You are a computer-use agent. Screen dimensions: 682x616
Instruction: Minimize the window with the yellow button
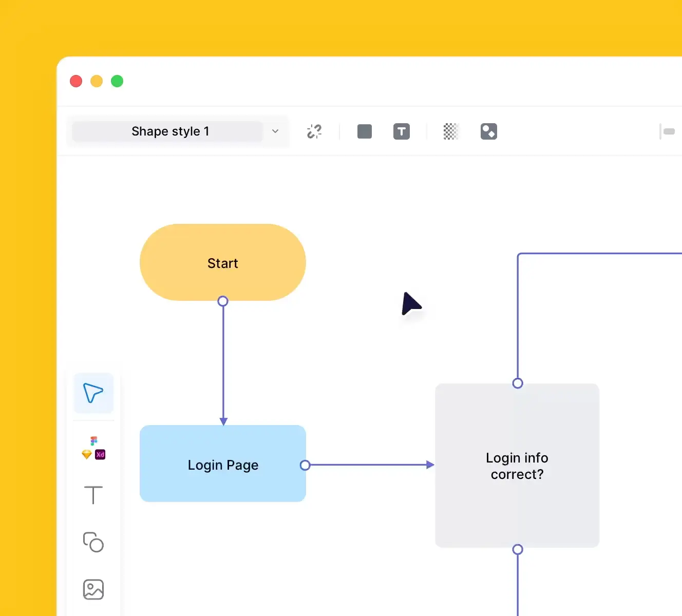pyautogui.click(x=97, y=81)
